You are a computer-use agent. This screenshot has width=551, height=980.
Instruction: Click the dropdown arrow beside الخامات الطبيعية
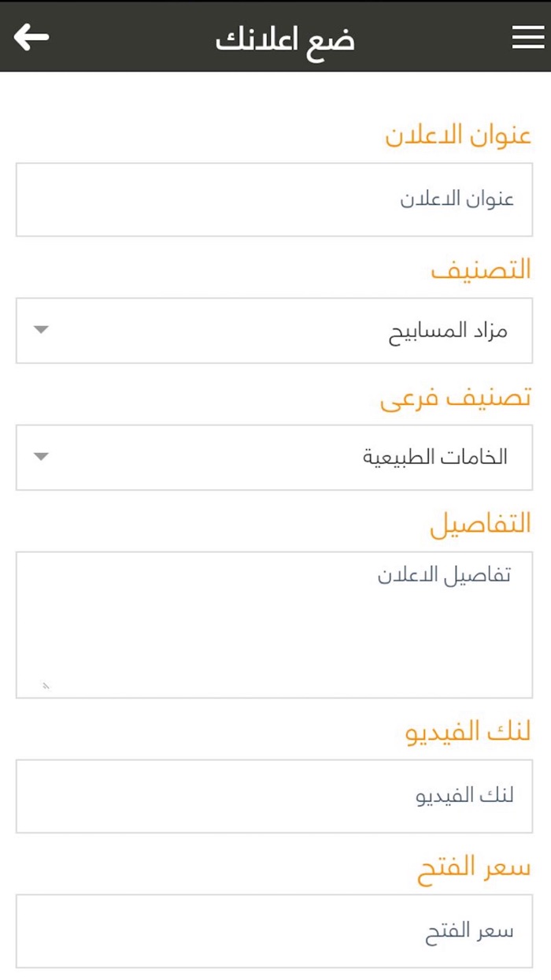[39, 457]
